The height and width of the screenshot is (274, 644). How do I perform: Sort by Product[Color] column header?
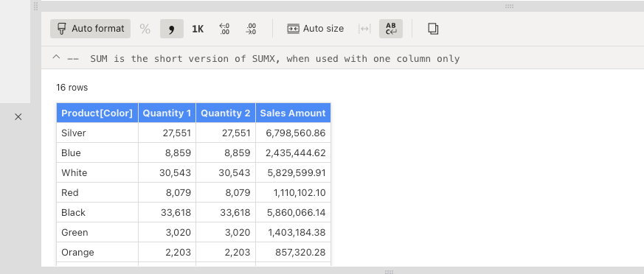coord(97,113)
